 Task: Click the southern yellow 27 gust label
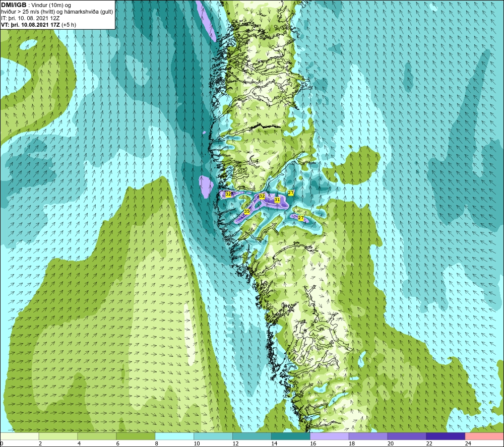300,218
